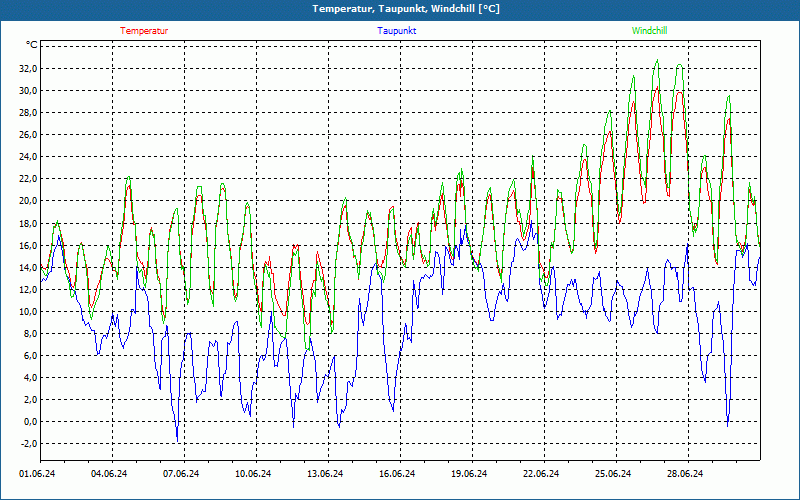800x500 pixels.
Task: Click the 28,0 y-axis value
Action: 28,113
